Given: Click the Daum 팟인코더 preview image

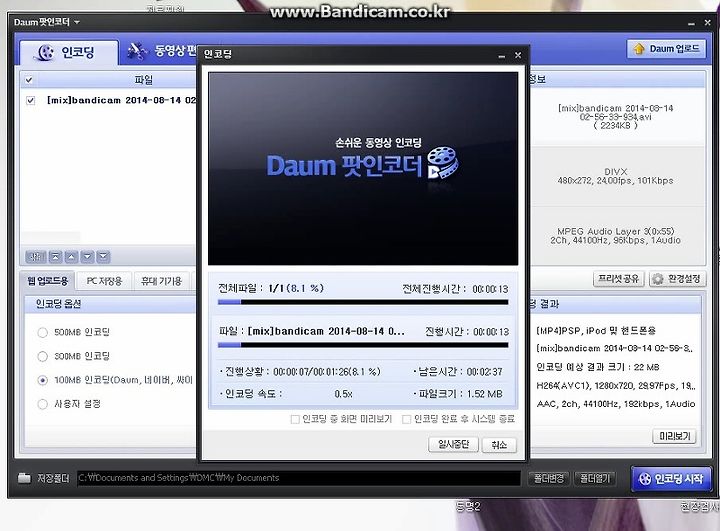Looking at the screenshot, I should pyautogui.click(x=363, y=169).
